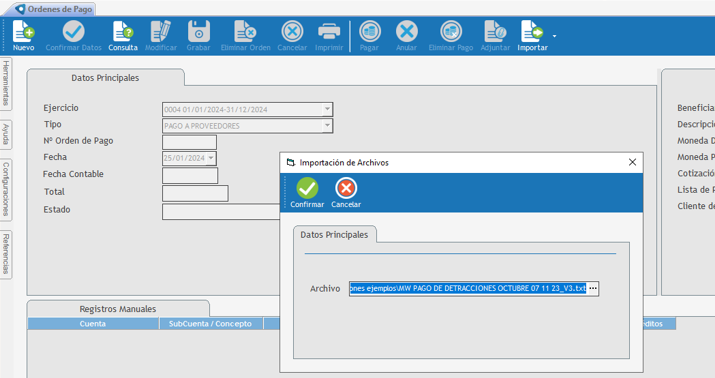Viewport: 715px width, 378px height.
Task: Open the Configuraciones side panel
Action: [6, 189]
